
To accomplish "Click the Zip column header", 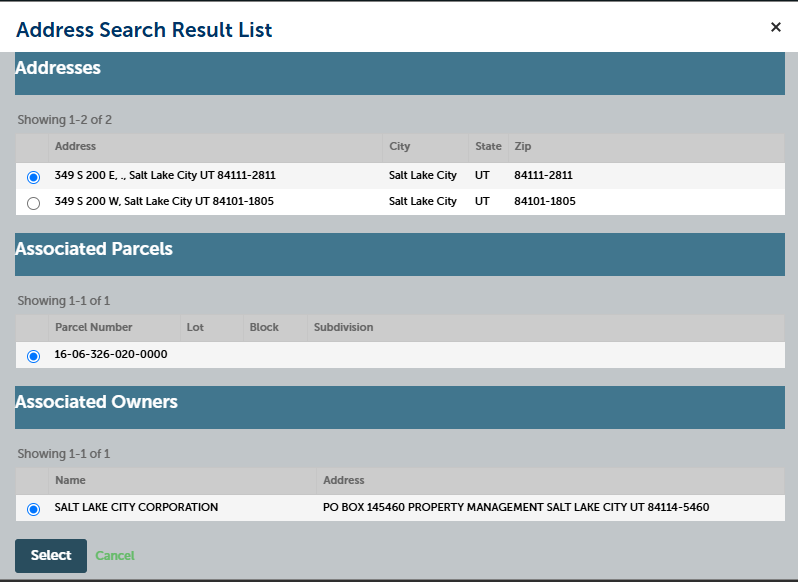I will (x=523, y=147).
